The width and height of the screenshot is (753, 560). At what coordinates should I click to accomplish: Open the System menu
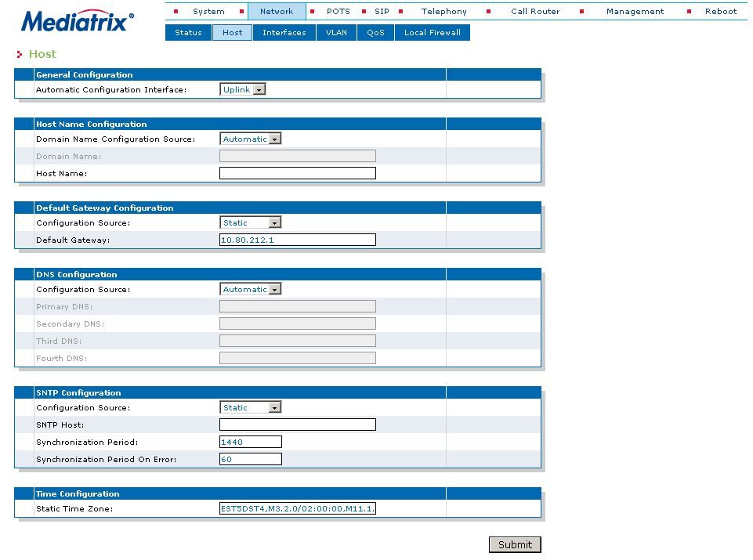tap(208, 11)
